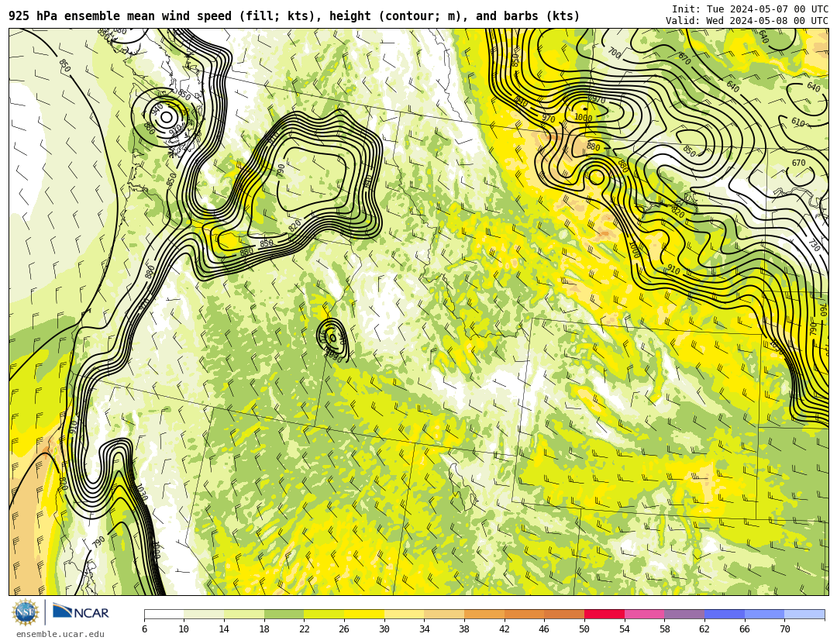Click the 'Init: Tue 2024-05-07 00 UTC' text
837x644 pixels.
[x=750, y=9]
